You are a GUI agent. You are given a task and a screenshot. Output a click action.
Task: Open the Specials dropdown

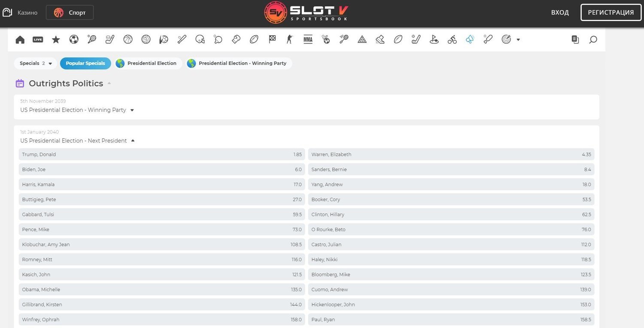click(x=36, y=64)
